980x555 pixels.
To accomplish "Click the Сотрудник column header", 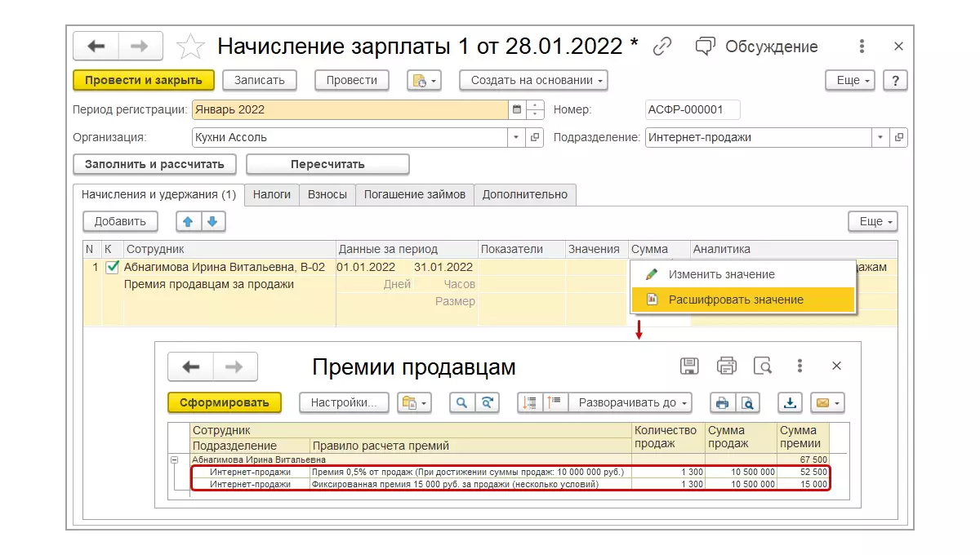I will 229,249.
